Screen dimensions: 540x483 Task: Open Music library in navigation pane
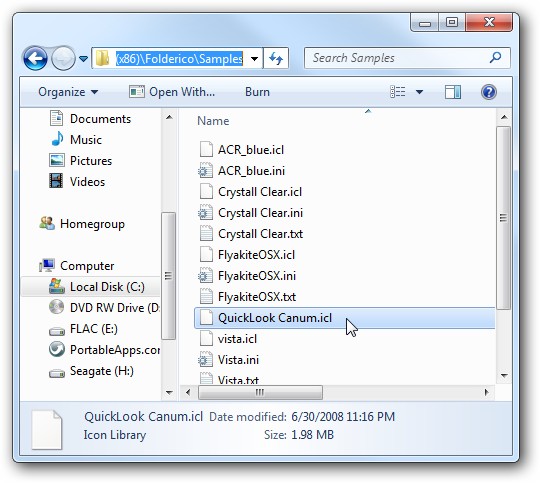coord(76,140)
